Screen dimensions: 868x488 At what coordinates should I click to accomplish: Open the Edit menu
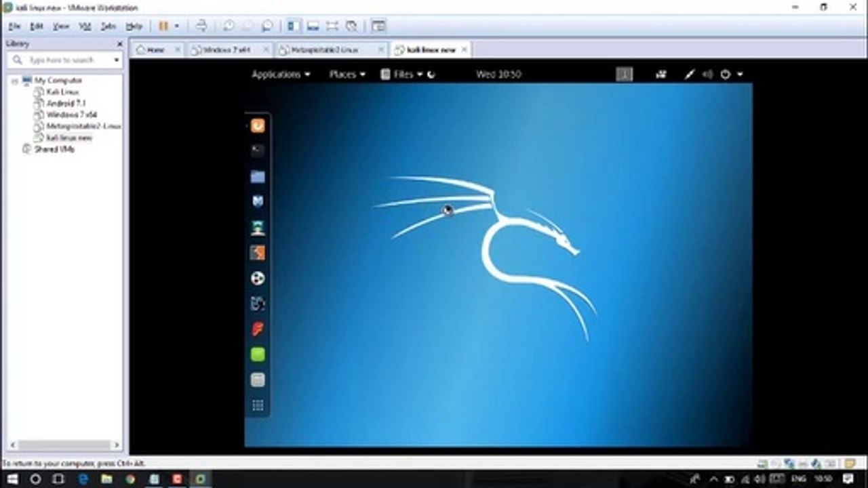[37, 26]
